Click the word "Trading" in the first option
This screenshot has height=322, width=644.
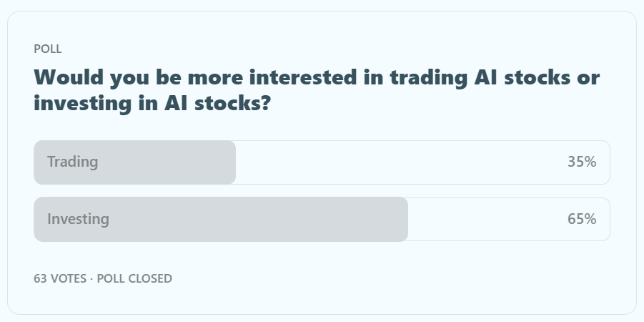tap(72, 162)
